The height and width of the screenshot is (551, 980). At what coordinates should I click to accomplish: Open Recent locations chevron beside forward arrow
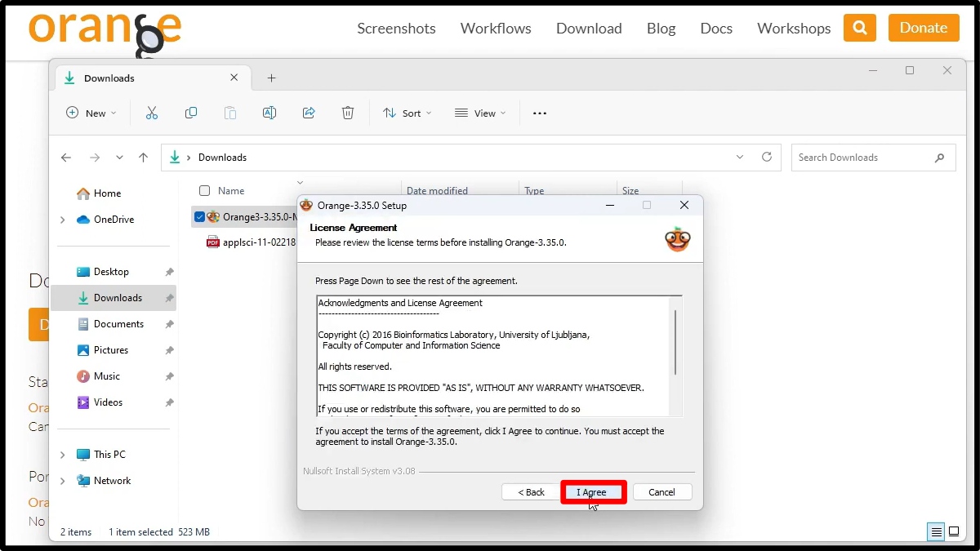click(119, 158)
